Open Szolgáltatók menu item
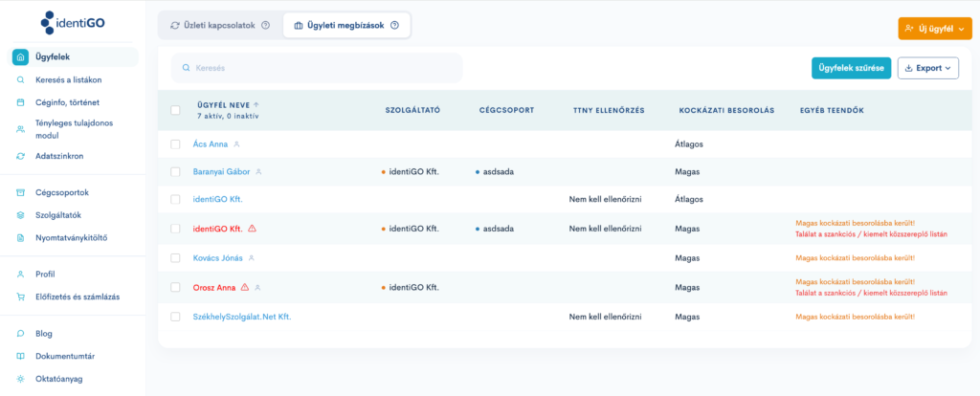The width and height of the screenshot is (980, 396). click(x=58, y=215)
